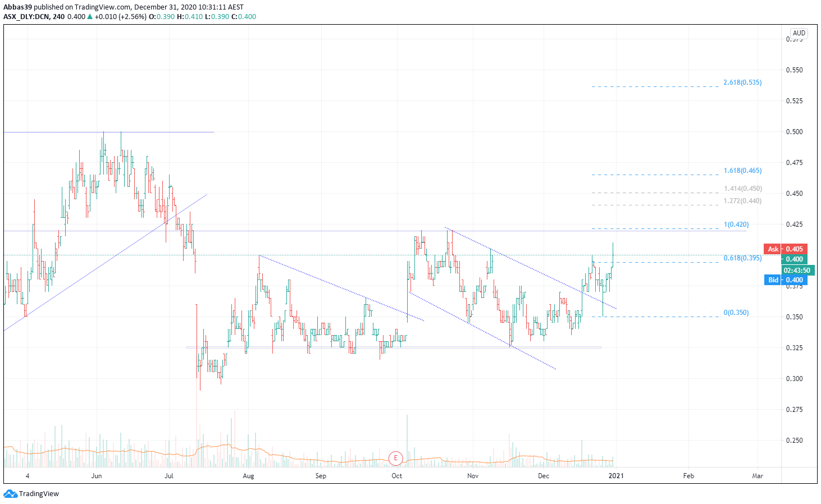Click the ASX_DLY:DCN symbol title
The width and height of the screenshot is (821, 504).
(26, 17)
